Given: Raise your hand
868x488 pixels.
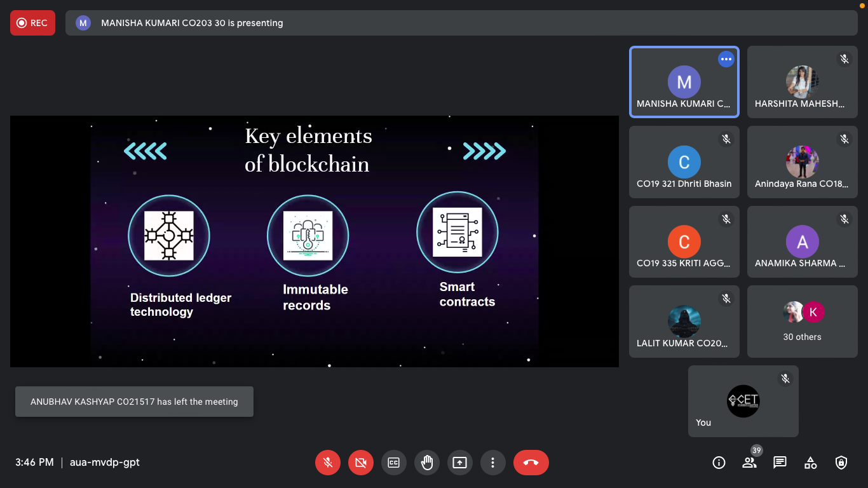Looking at the screenshot, I should point(427,463).
